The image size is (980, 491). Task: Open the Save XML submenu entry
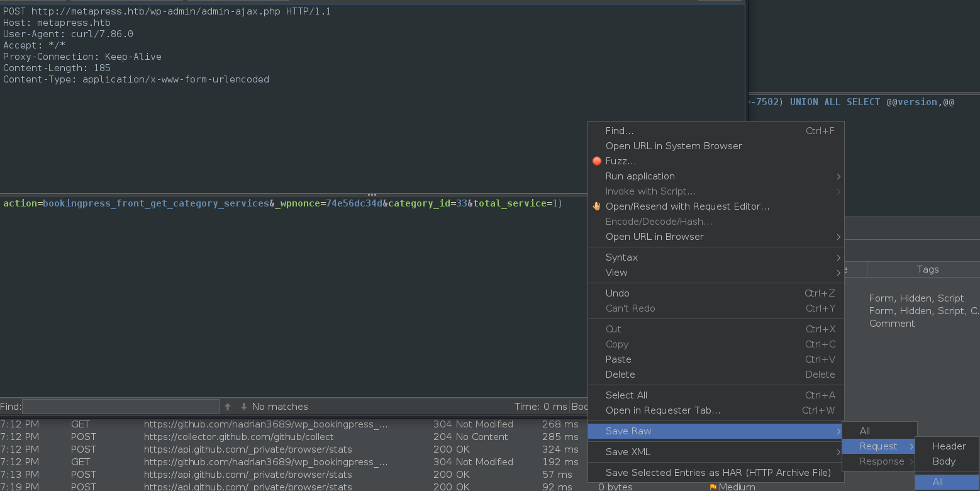(716, 452)
